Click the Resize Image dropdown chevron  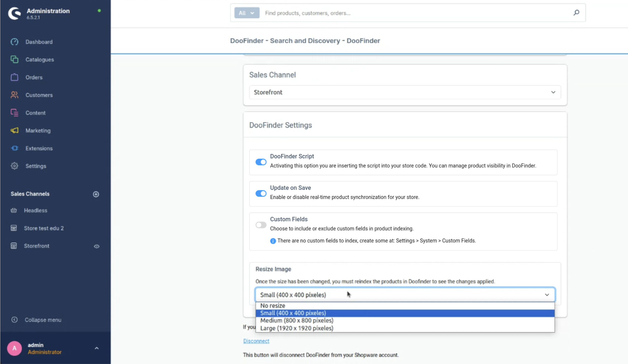tap(547, 295)
